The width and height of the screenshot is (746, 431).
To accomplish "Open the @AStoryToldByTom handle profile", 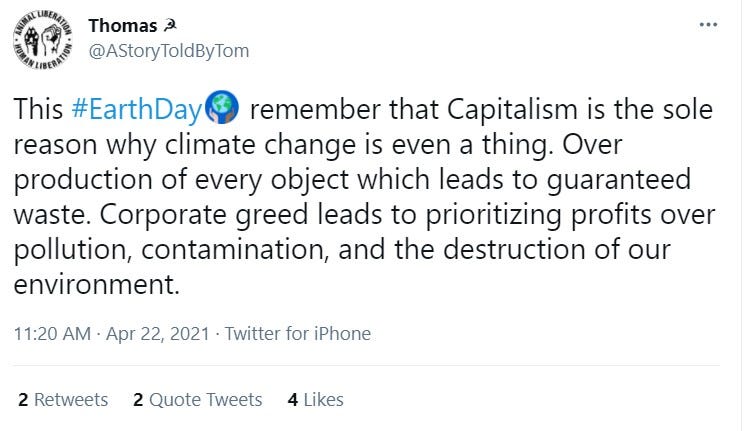I will (x=169, y=51).
